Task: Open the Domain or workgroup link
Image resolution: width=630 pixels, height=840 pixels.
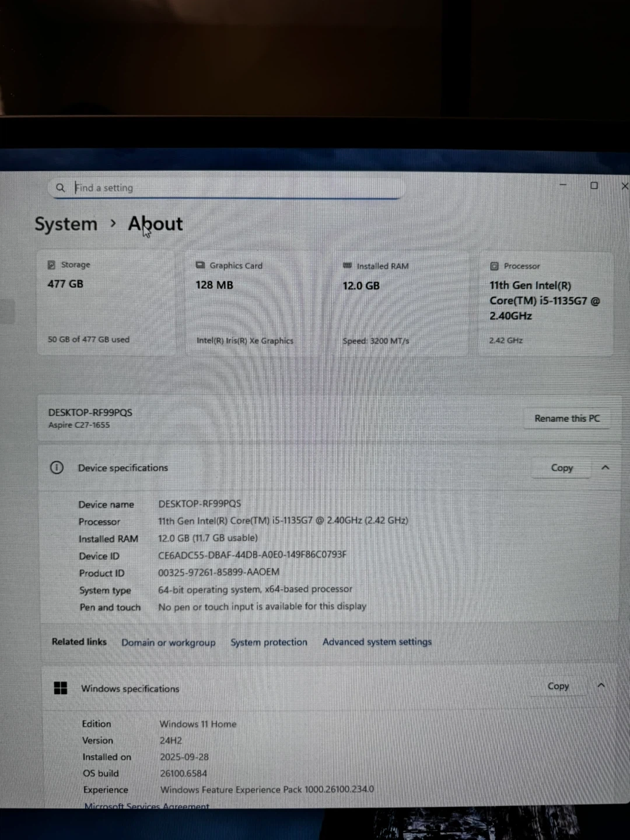Action: click(x=168, y=642)
